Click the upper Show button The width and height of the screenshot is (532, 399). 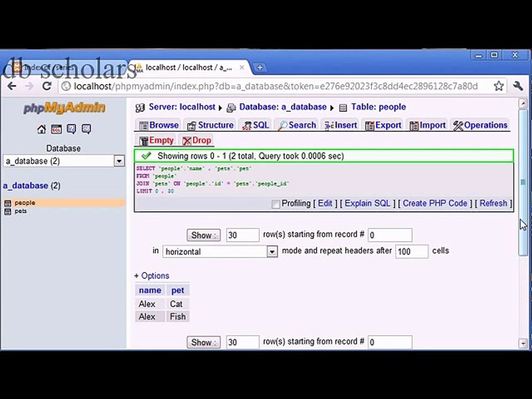[203, 235]
